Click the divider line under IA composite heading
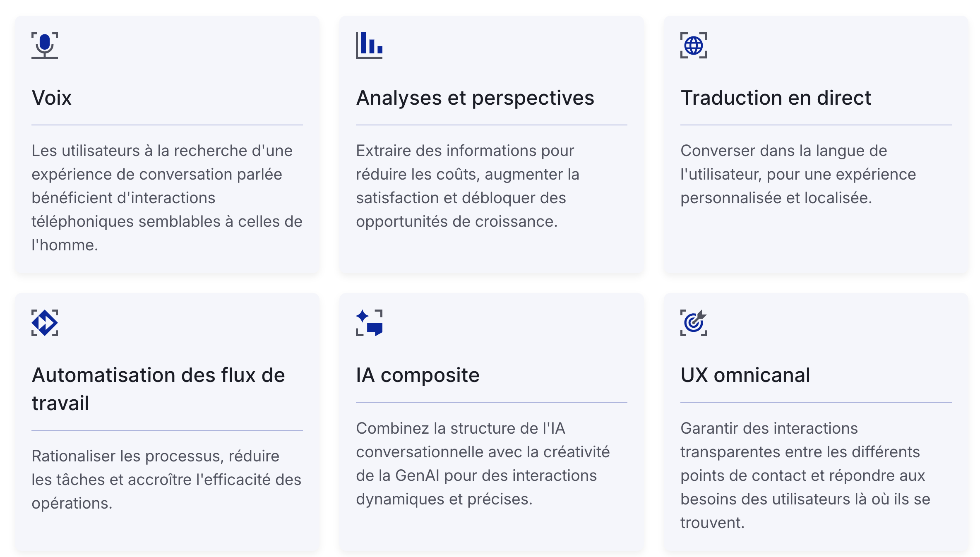 coord(492,403)
